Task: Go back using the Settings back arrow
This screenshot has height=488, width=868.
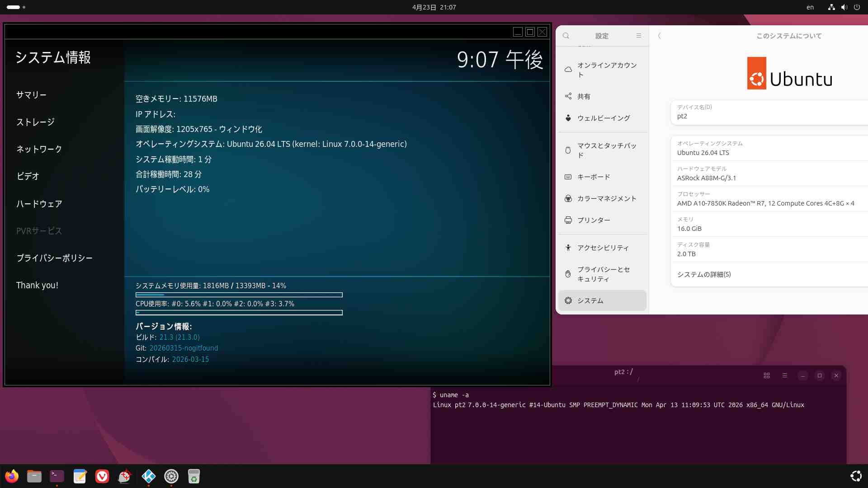Action: (x=660, y=36)
